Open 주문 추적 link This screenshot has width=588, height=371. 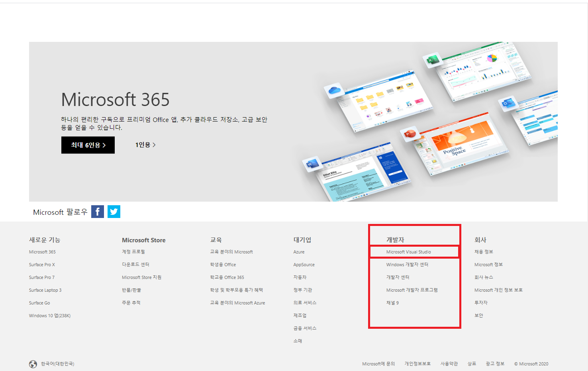coord(131,303)
